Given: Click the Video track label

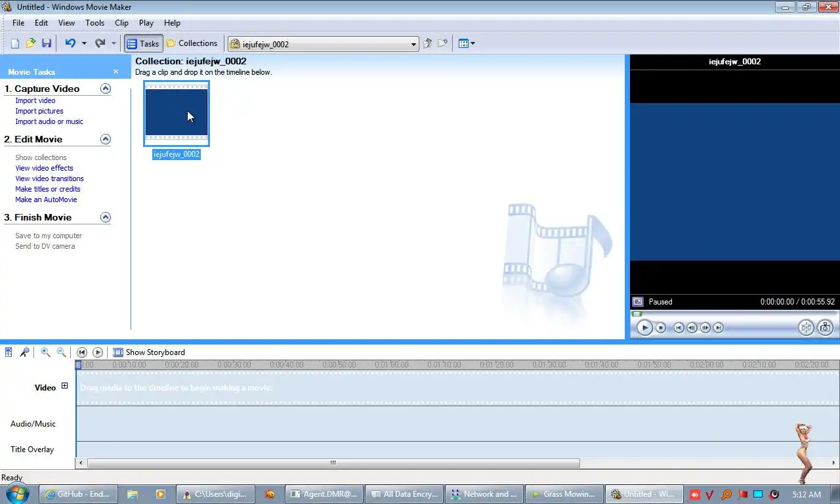Looking at the screenshot, I should coord(45,388).
